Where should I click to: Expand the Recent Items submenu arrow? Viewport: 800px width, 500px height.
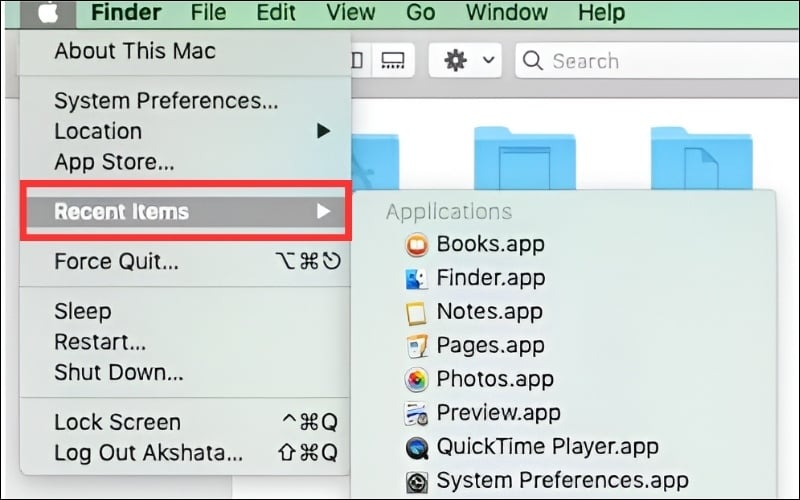(323, 211)
